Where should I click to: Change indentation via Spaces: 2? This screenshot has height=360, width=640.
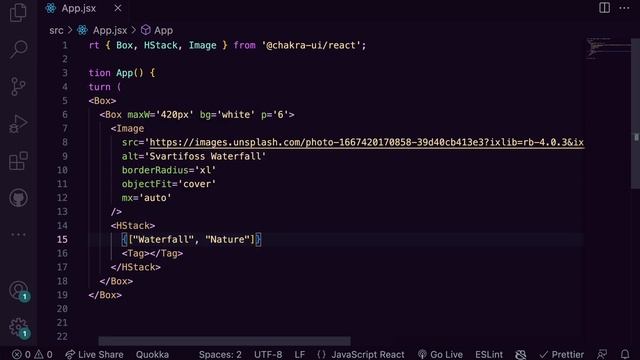220,354
